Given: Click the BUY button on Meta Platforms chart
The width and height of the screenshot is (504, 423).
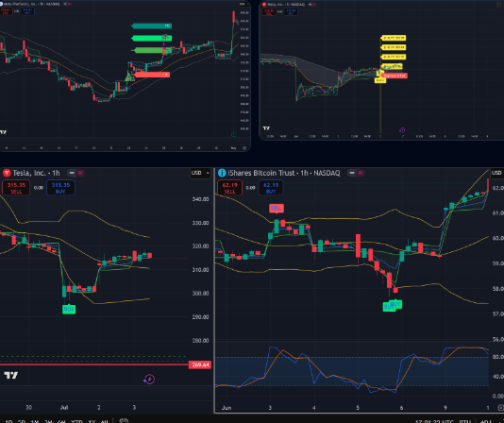Looking at the screenshot, I should tap(27, 11).
